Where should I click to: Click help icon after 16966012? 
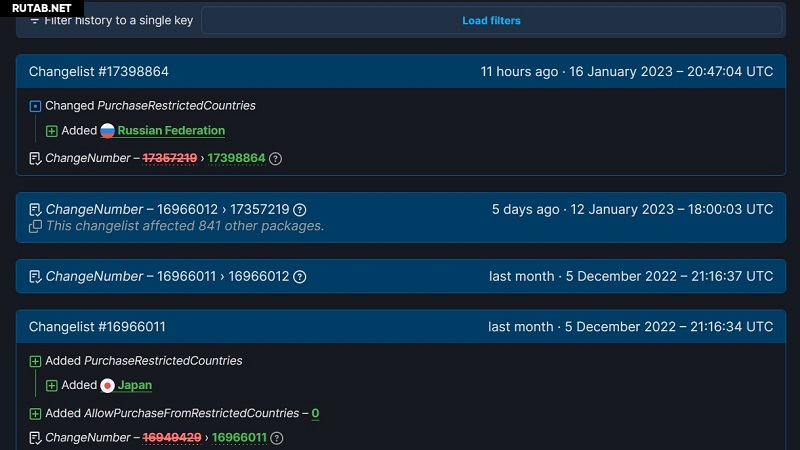299,277
